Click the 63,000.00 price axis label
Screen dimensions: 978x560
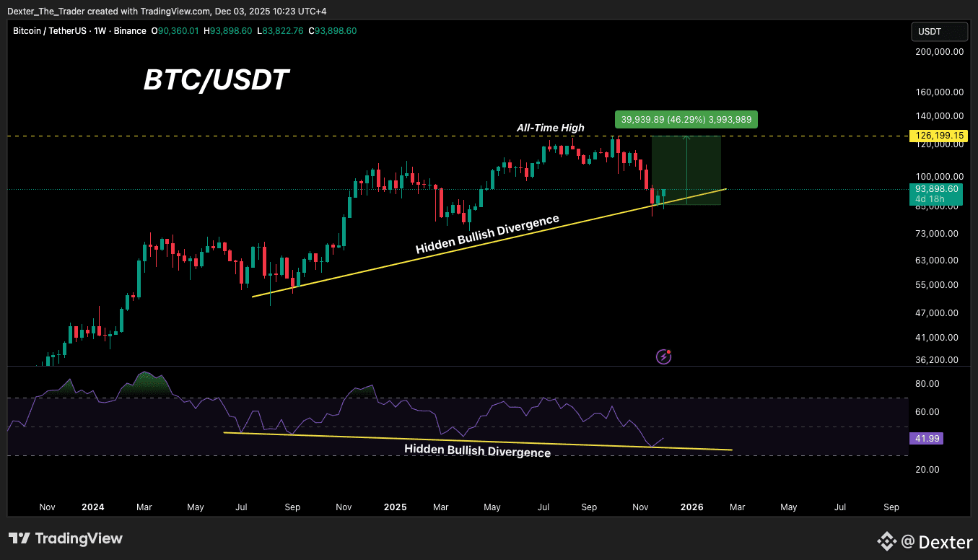click(935, 261)
